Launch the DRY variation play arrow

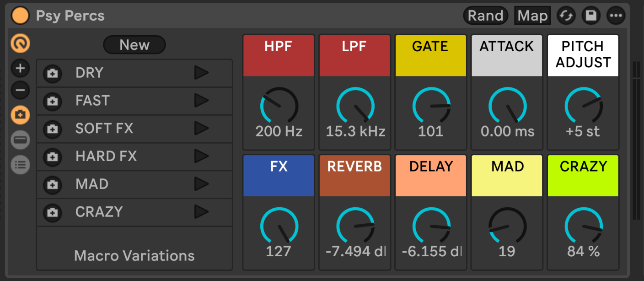point(201,73)
